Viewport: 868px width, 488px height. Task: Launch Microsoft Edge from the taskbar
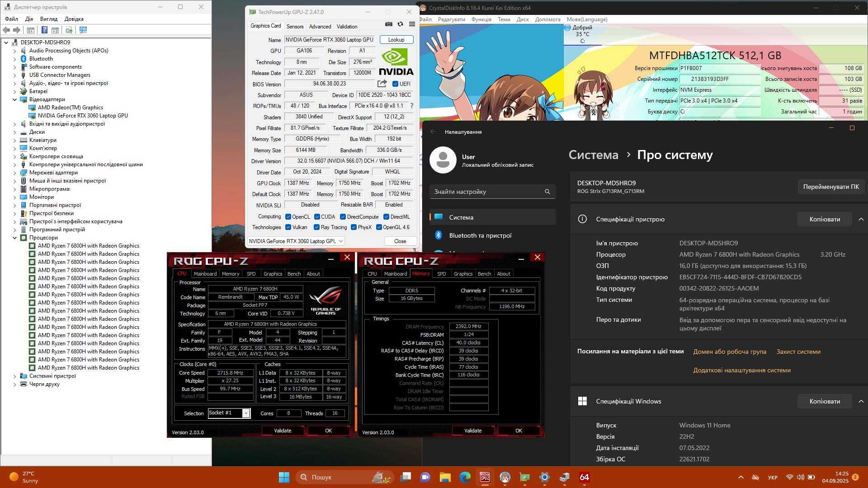click(x=465, y=477)
